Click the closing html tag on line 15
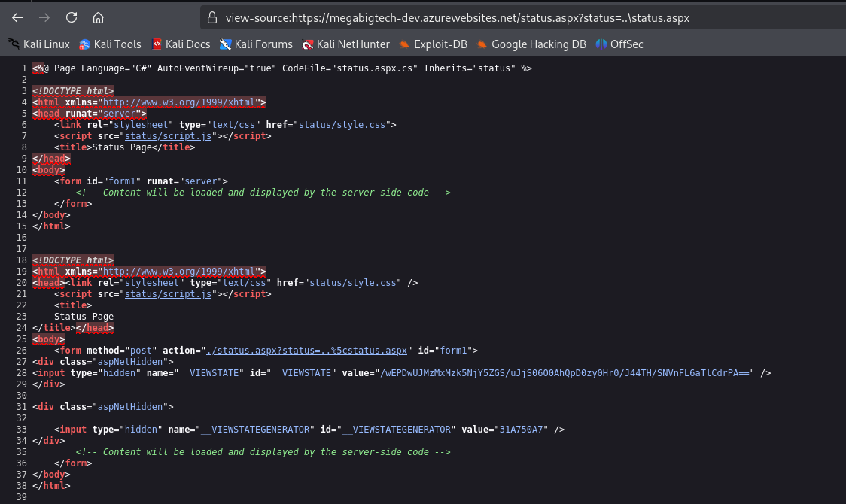Viewport: 846px width, 504px height. point(51,226)
